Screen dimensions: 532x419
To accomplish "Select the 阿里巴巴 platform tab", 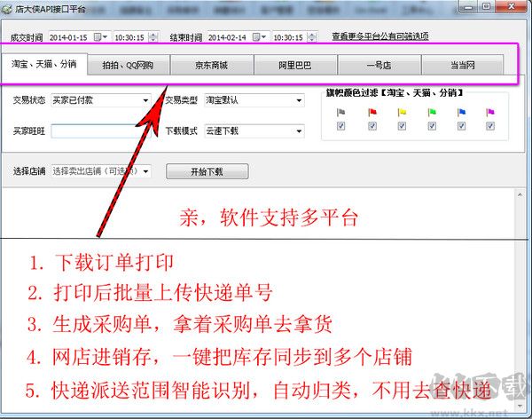I will click(x=293, y=66).
